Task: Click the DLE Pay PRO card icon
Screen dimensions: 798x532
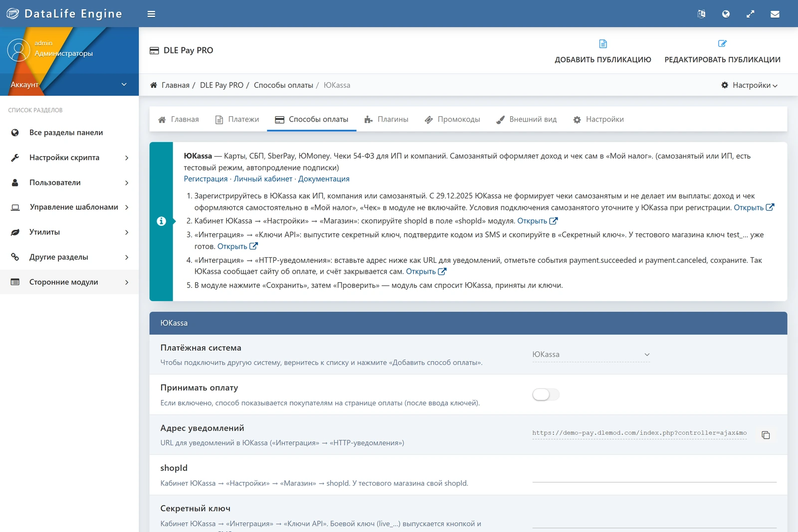Action: click(154, 50)
